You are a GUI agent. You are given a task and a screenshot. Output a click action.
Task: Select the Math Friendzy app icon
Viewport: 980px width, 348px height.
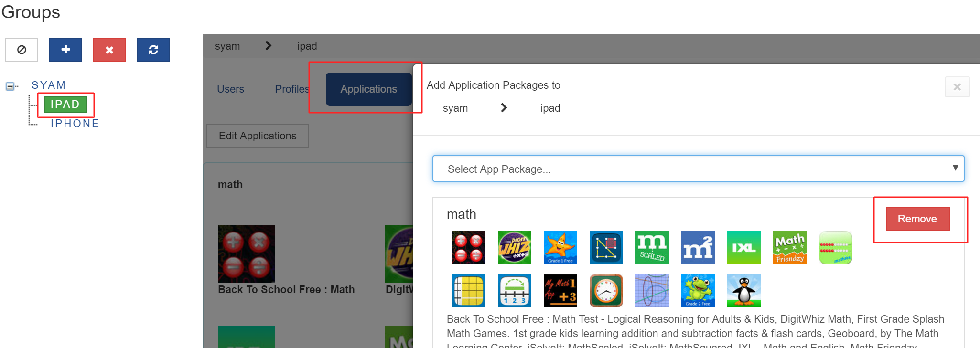click(x=789, y=248)
